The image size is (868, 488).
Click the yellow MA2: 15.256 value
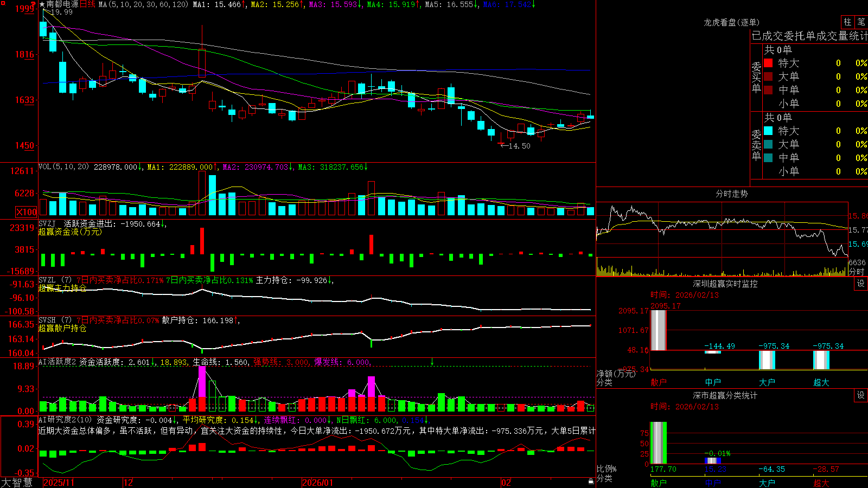coord(275,4)
